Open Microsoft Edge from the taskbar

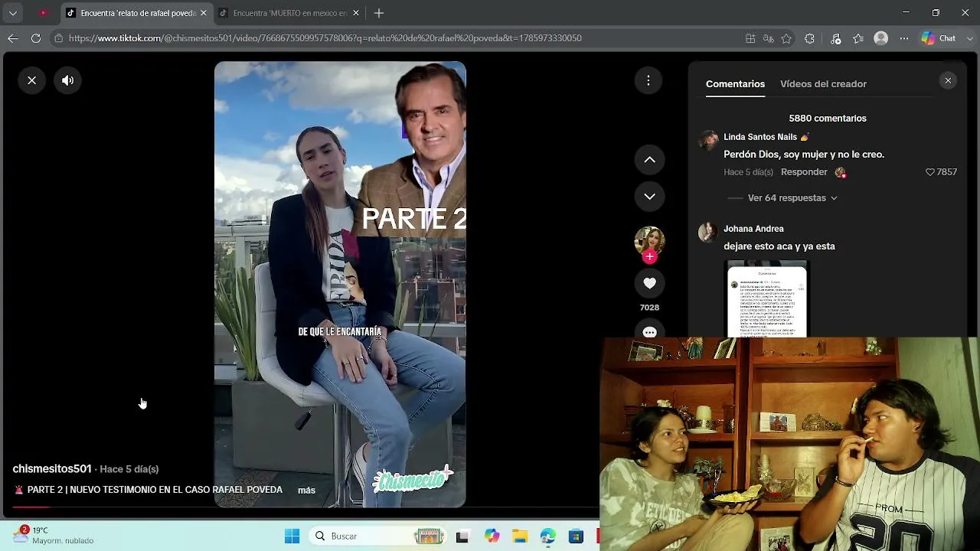[548, 536]
